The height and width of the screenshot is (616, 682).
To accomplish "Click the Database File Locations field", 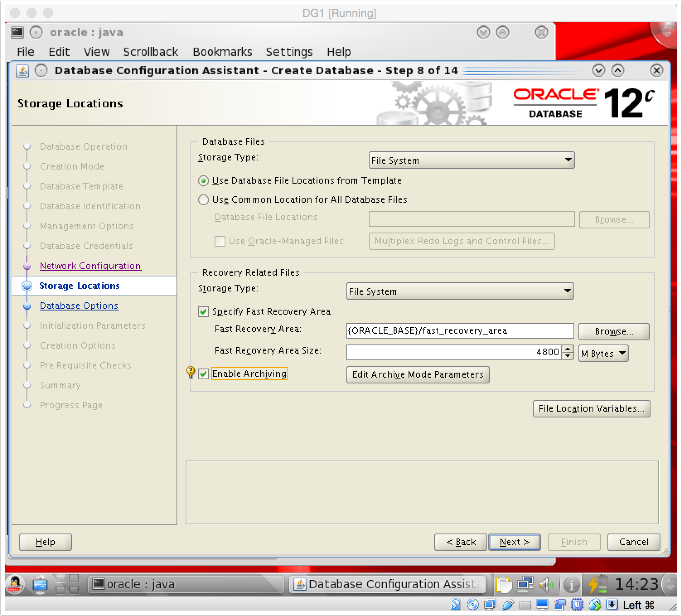I will (472, 219).
